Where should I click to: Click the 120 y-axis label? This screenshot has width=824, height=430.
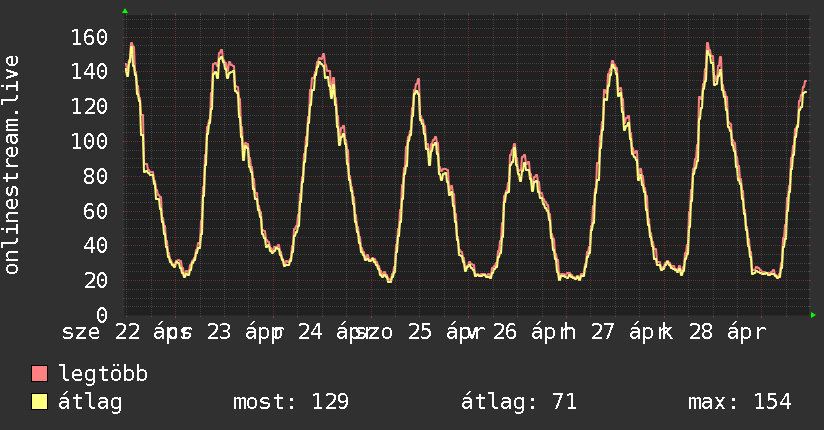pos(89,107)
